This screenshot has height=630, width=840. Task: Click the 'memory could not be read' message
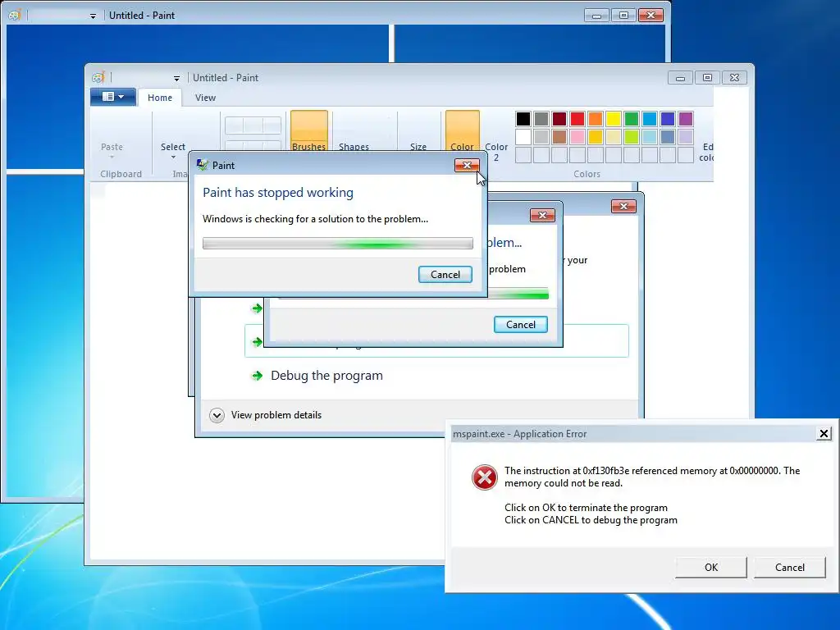(652, 477)
